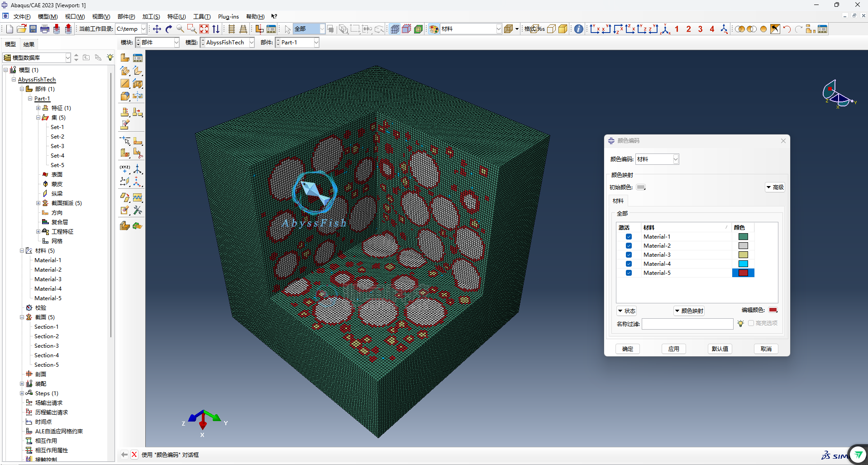The height and width of the screenshot is (465, 868).
Task: Select the Box Zoom tool
Action: (x=192, y=29)
